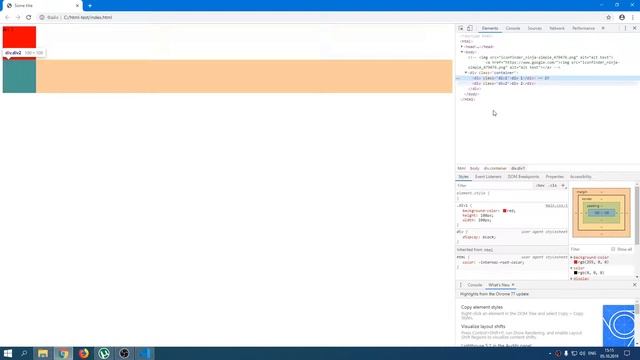Reload the page

[x=29, y=18]
